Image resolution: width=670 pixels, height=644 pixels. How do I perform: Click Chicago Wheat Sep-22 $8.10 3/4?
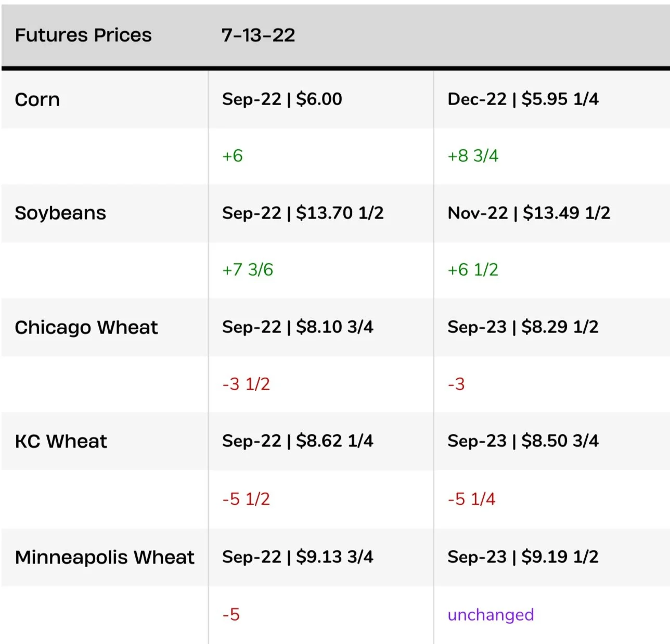coord(298,327)
